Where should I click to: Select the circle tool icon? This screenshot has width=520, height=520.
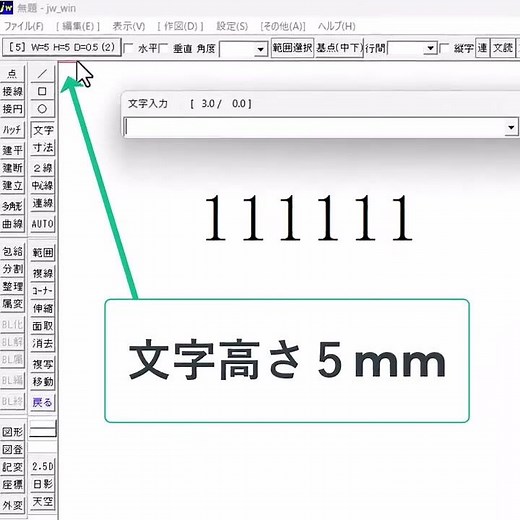coord(42,109)
